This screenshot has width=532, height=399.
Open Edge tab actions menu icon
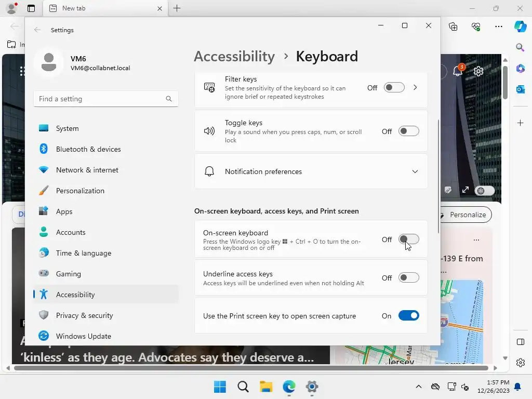tap(31, 8)
